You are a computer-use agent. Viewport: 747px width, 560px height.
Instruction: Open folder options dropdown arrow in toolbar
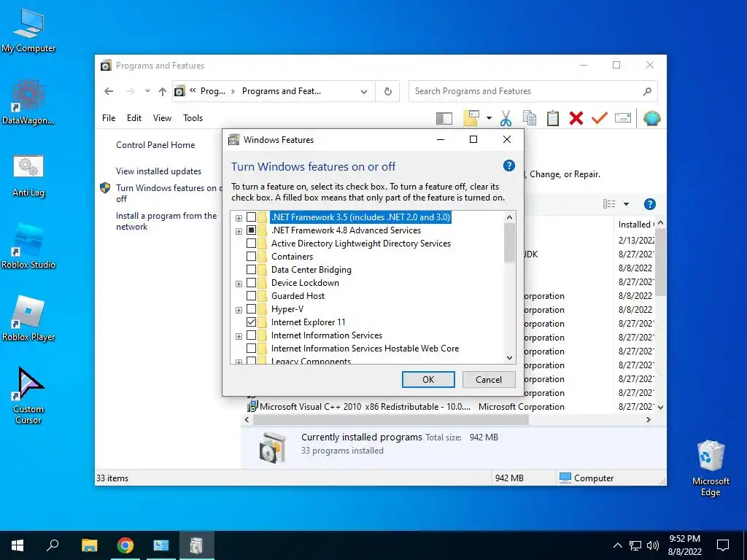point(489,118)
